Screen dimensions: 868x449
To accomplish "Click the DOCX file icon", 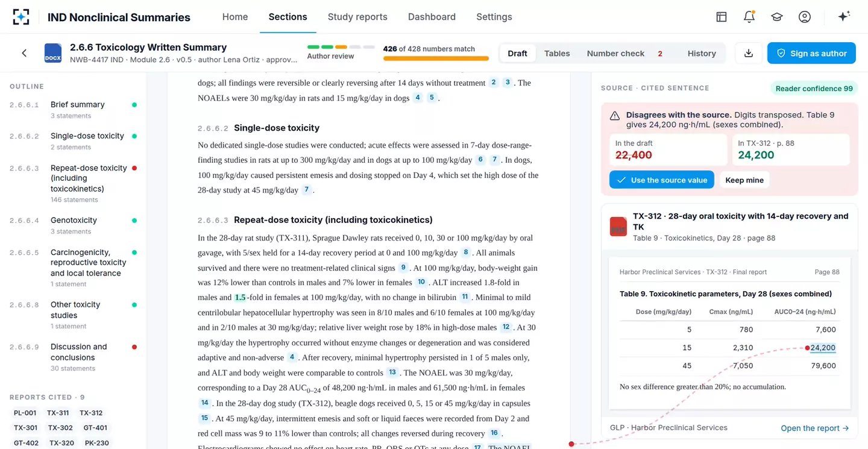I will point(53,53).
